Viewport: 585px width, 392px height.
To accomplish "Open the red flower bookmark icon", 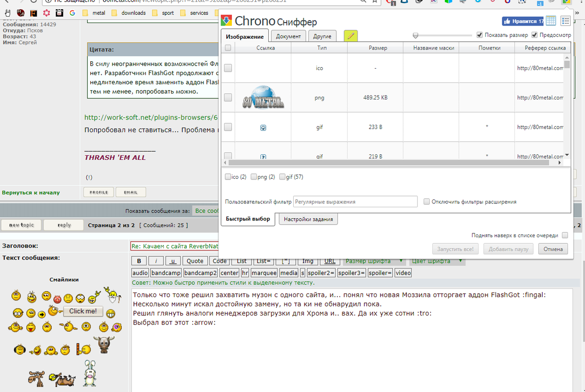I will tap(47, 13).
